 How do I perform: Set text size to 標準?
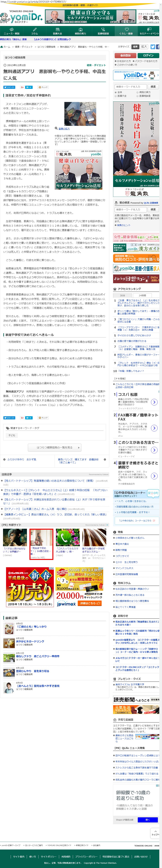(135, 47)
